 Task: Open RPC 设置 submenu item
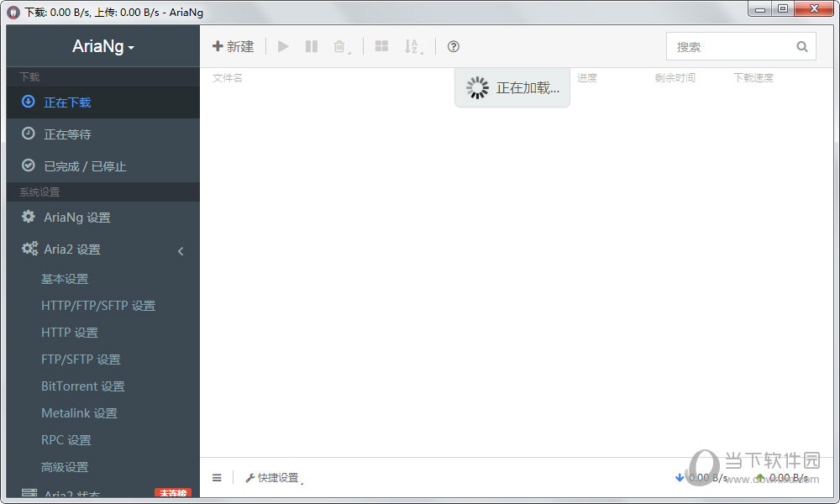point(66,440)
